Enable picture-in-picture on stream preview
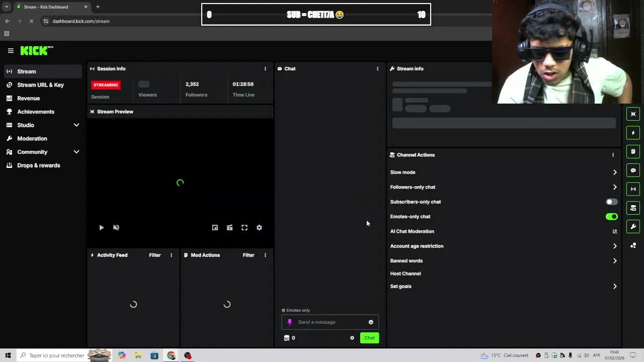This screenshot has height=362, width=644. pos(215,228)
